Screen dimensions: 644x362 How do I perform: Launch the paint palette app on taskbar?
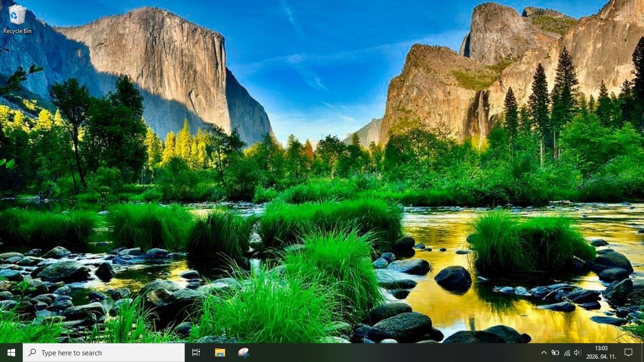pos(243,353)
